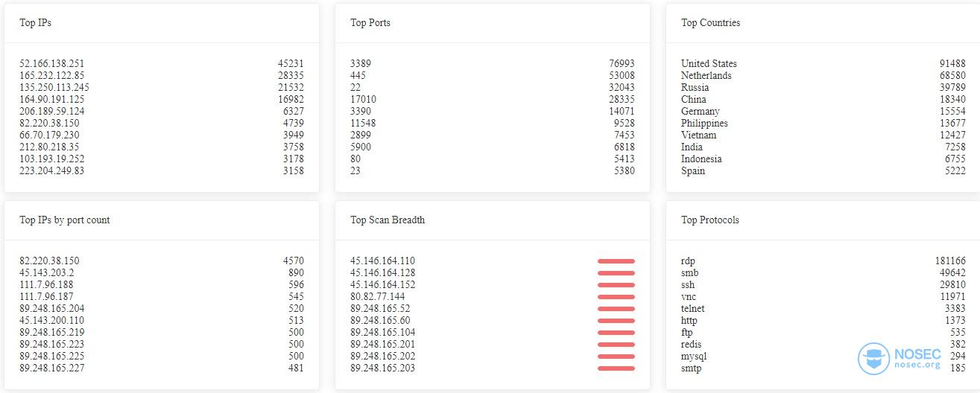This screenshot has width=980, height=393.
Task: Open the nosec.org link text
Action: click(x=917, y=365)
